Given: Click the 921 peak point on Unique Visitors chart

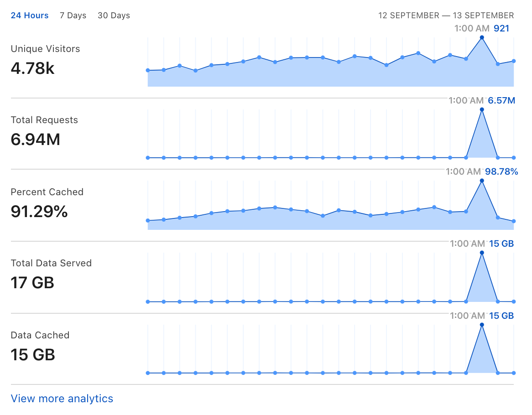Looking at the screenshot, I should tap(482, 38).
